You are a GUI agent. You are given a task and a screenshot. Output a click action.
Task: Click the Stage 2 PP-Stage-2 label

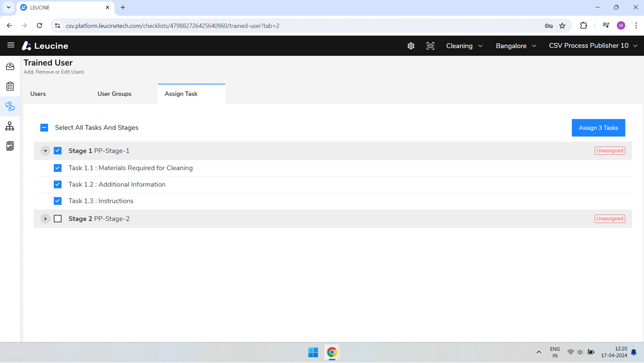pyautogui.click(x=99, y=219)
